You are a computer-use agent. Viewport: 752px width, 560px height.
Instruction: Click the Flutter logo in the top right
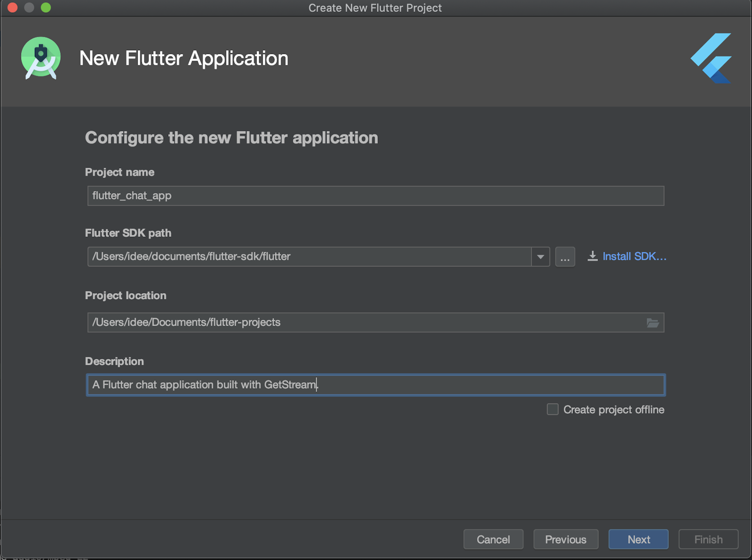710,57
